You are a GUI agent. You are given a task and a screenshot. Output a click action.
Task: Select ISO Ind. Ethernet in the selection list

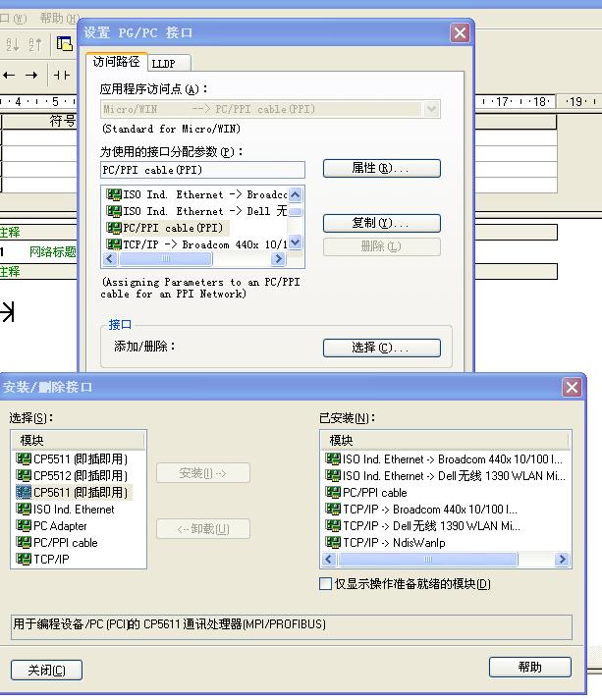[x=74, y=510]
